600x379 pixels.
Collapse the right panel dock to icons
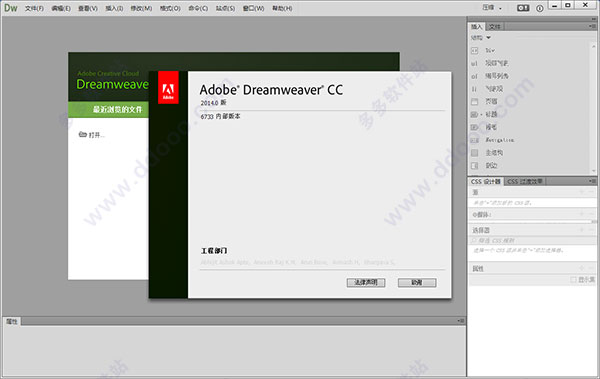pos(593,18)
